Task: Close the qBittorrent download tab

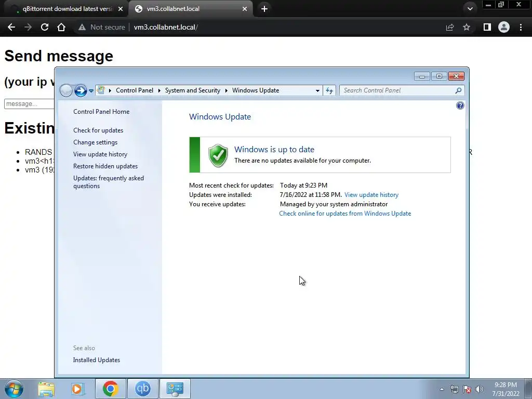Action: click(x=121, y=9)
